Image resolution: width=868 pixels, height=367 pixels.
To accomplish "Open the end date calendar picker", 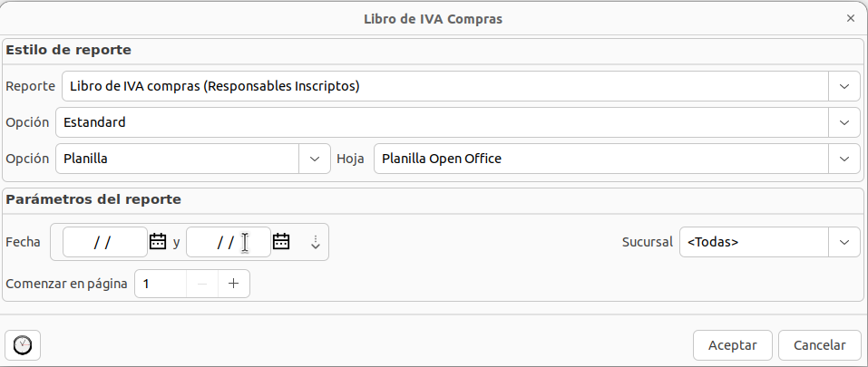I will tap(281, 242).
